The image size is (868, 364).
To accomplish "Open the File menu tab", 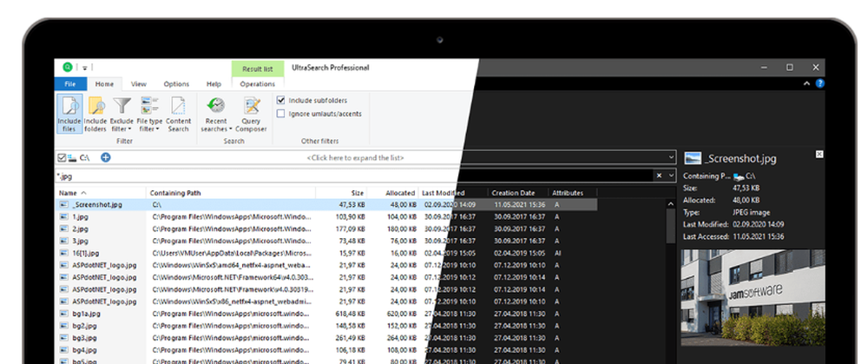I will (70, 84).
